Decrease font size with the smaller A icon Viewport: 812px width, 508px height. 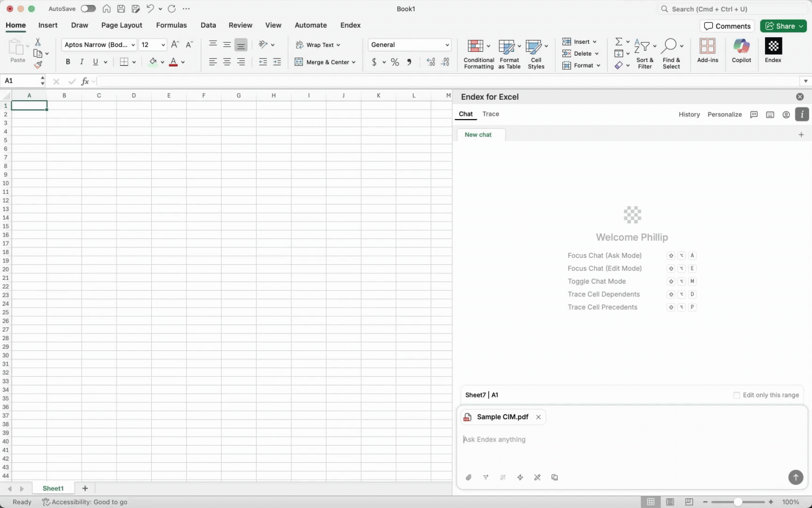[189, 45]
